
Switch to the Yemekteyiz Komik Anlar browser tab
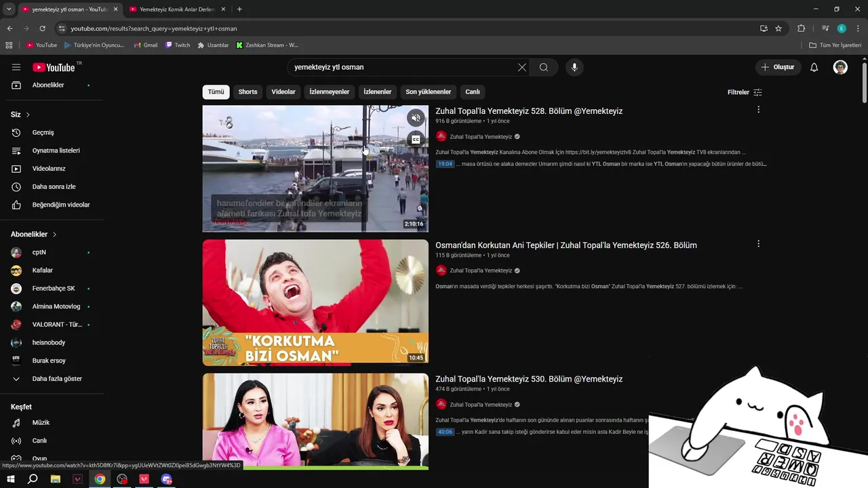pos(177,9)
